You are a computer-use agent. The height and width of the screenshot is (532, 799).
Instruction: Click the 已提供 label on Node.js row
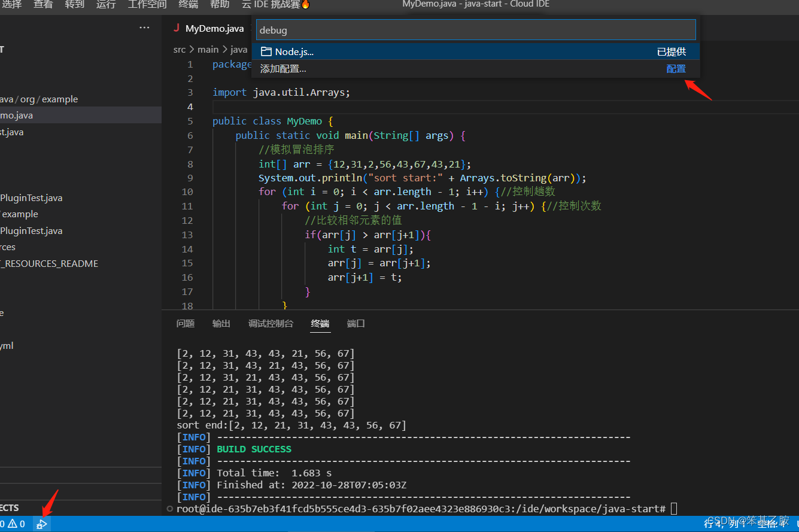tap(672, 52)
